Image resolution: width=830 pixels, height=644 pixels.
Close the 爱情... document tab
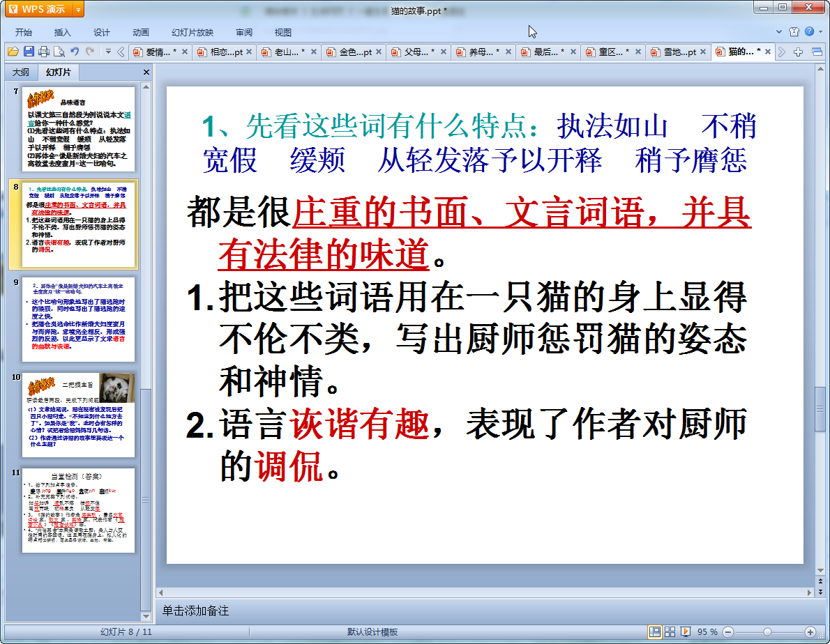[x=185, y=52]
